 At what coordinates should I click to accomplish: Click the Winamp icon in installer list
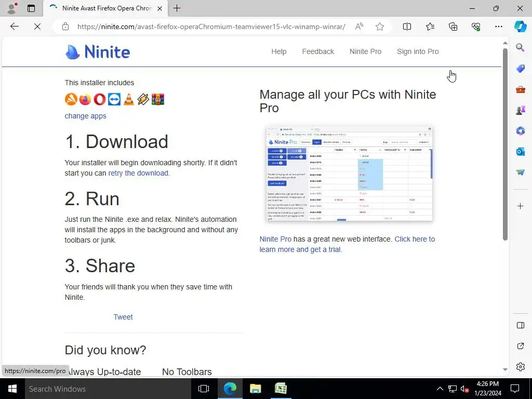143,99
